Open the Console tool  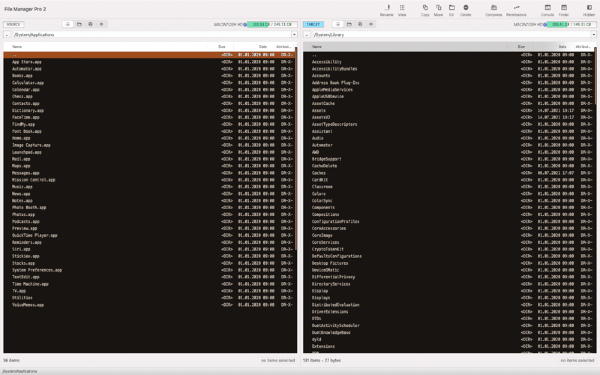547,10
